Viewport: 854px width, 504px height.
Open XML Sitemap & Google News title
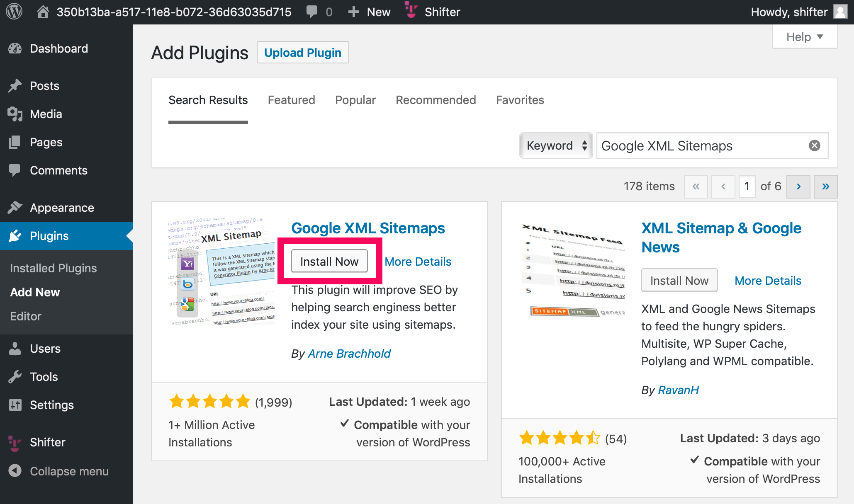click(x=721, y=237)
